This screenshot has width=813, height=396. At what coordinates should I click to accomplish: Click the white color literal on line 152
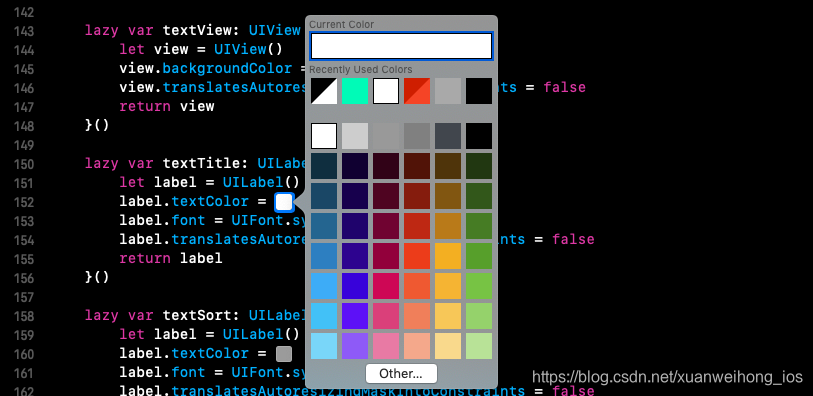pos(284,202)
